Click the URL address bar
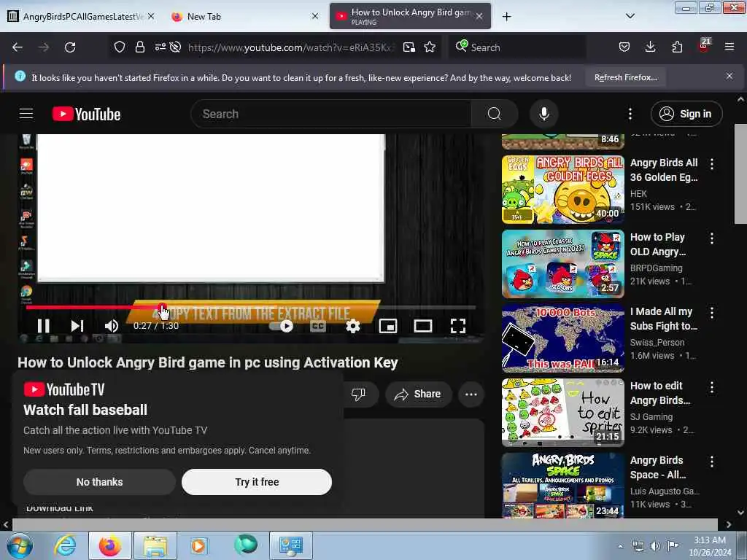 click(290, 47)
